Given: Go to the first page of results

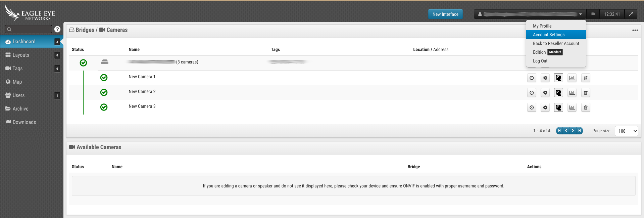Looking at the screenshot, I should point(559,131).
